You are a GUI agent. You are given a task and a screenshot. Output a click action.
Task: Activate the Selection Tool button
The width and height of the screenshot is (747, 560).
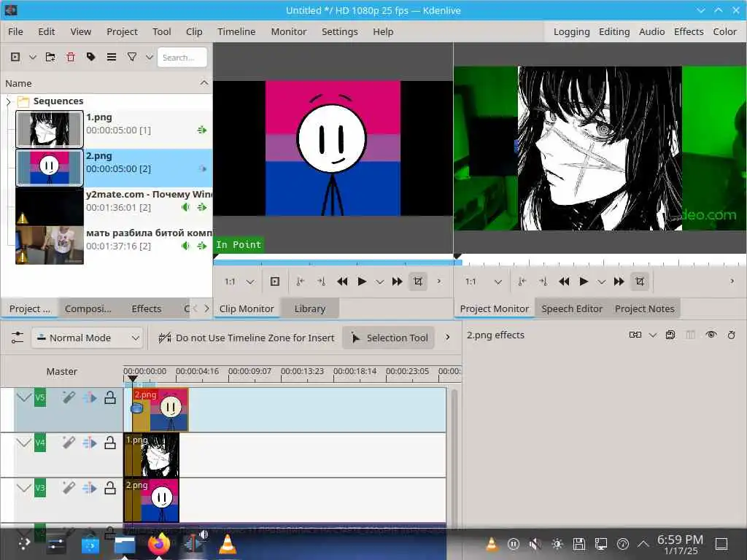389,338
